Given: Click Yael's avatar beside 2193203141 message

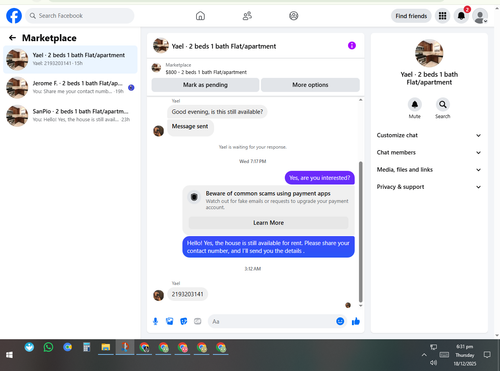Looking at the screenshot, I should (x=158, y=295).
